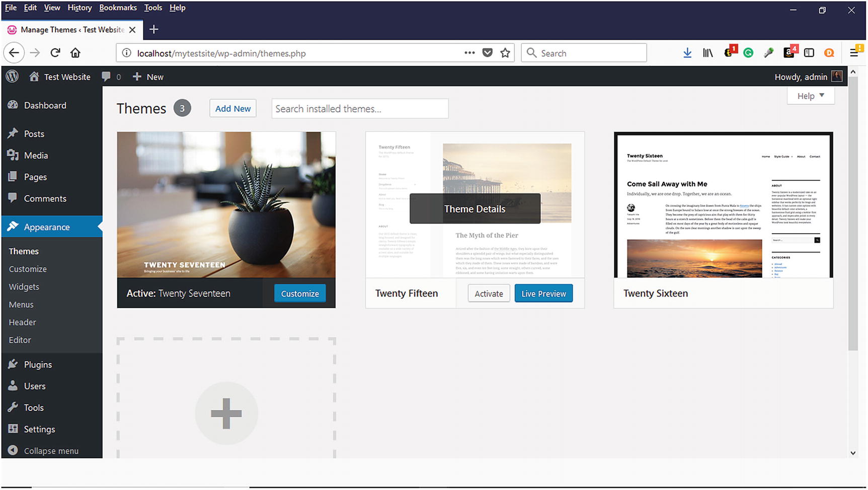Open the Widgets submenu link
This screenshot has height=490, width=868.
point(24,287)
